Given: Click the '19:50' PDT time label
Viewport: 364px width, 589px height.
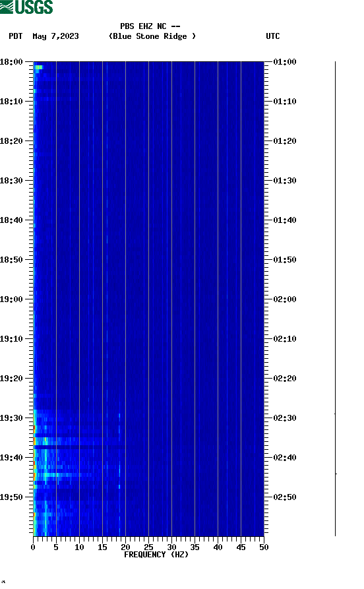Looking at the screenshot, I should pyautogui.click(x=11, y=497).
